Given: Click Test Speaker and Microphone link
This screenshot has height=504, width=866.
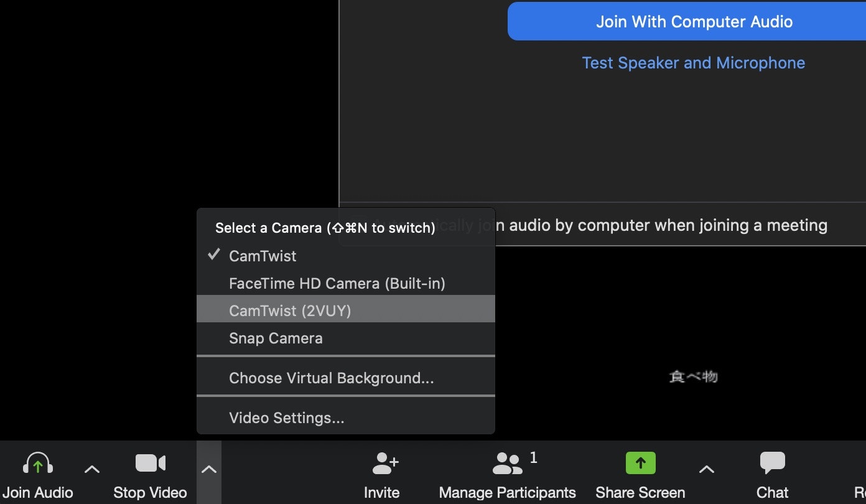Looking at the screenshot, I should [693, 62].
